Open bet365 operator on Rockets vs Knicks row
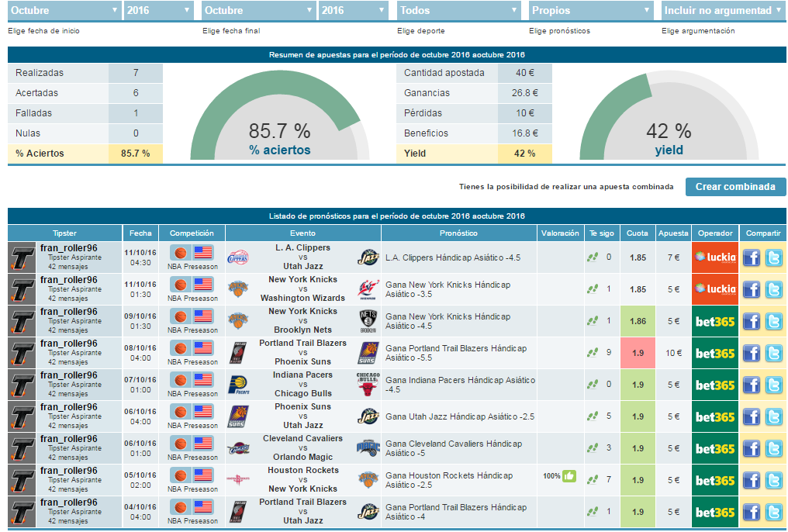 tap(715, 480)
